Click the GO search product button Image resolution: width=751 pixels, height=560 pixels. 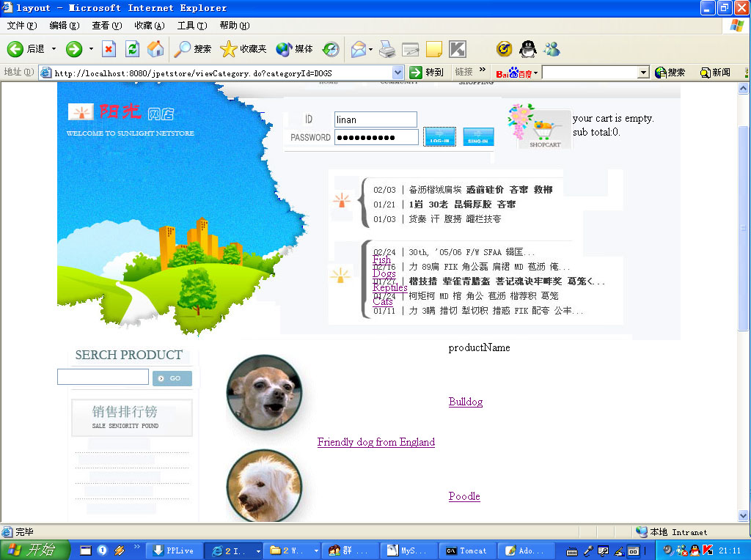click(172, 378)
